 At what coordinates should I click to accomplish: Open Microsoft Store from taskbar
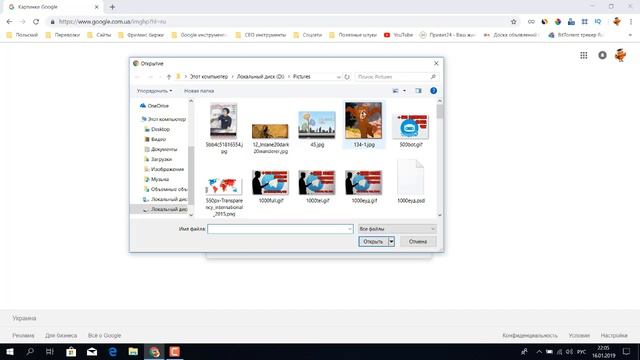coord(71,351)
